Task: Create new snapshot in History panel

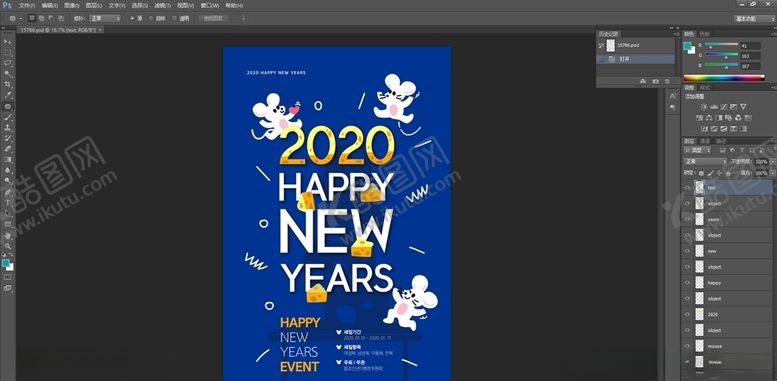Action: click(656, 81)
